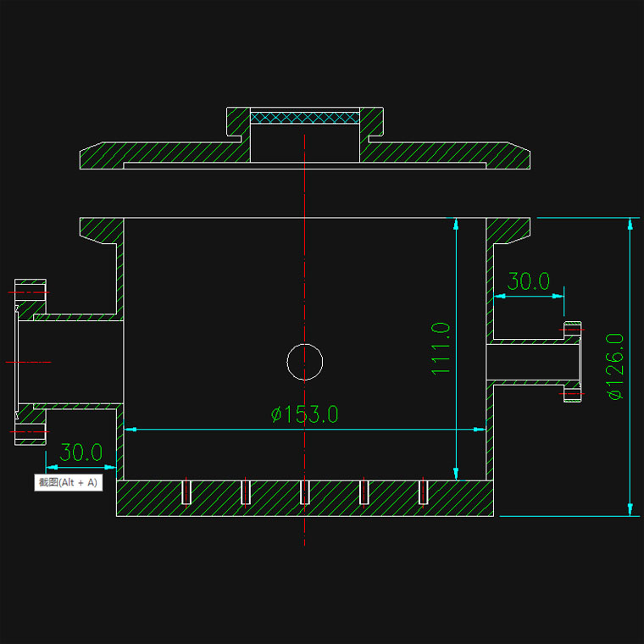644x644 pixels.
Task: Select the rightmost slot in the base plate
Action: point(424,491)
